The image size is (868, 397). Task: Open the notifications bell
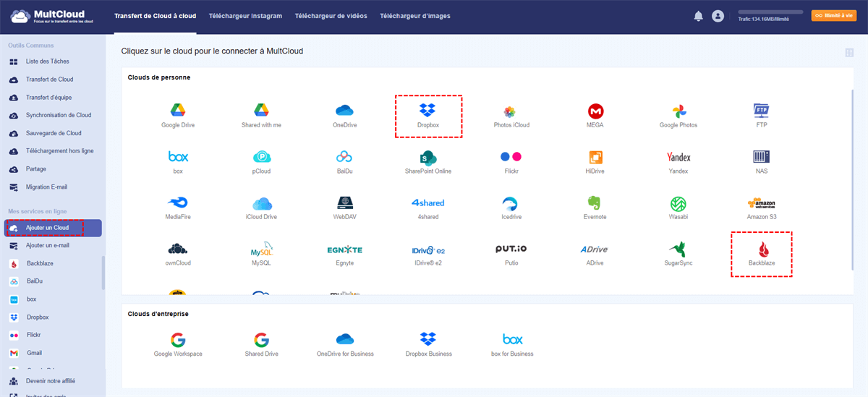pos(698,16)
